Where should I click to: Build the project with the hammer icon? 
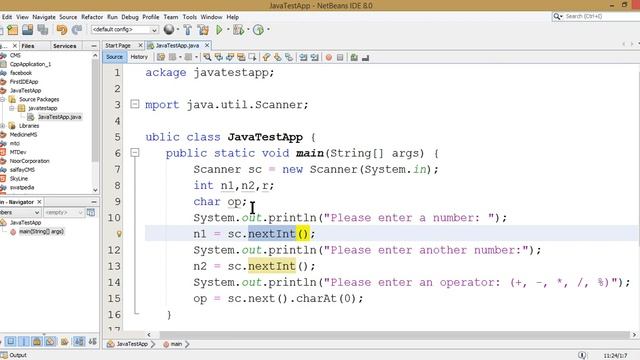[x=187, y=30]
